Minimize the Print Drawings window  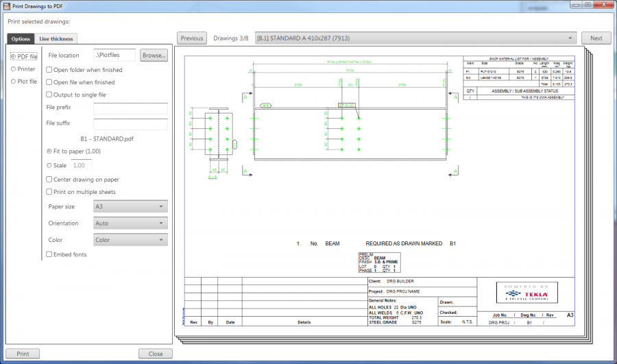click(576, 5)
